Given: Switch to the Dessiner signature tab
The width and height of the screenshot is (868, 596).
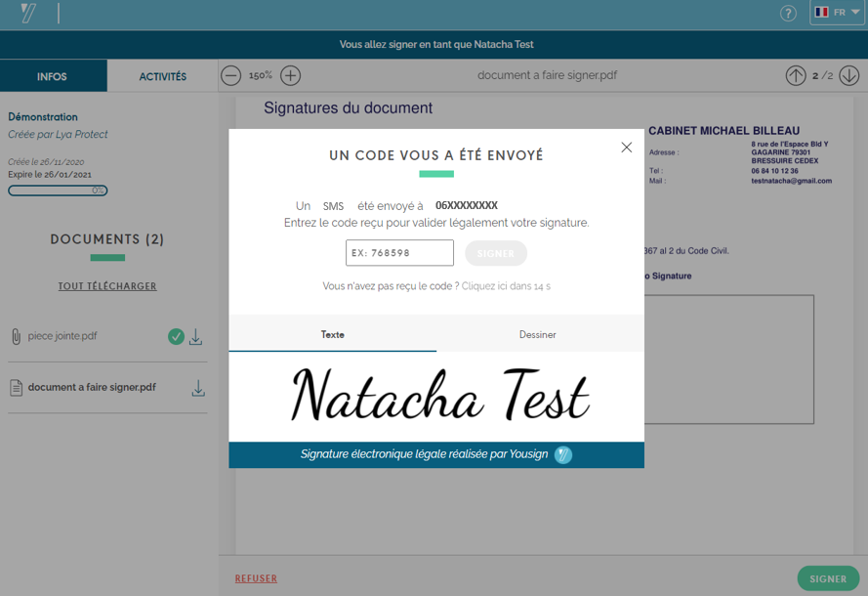Looking at the screenshot, I should click(x=537, y=334).
